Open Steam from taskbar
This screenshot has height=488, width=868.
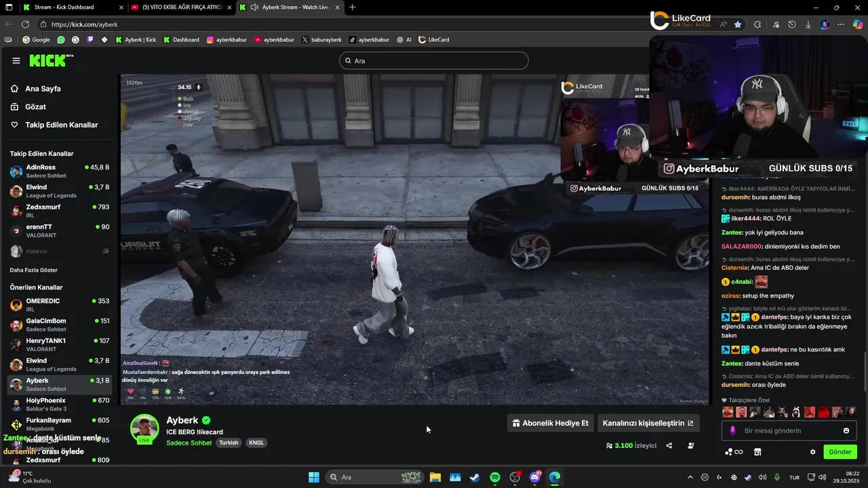coord(475,477)
